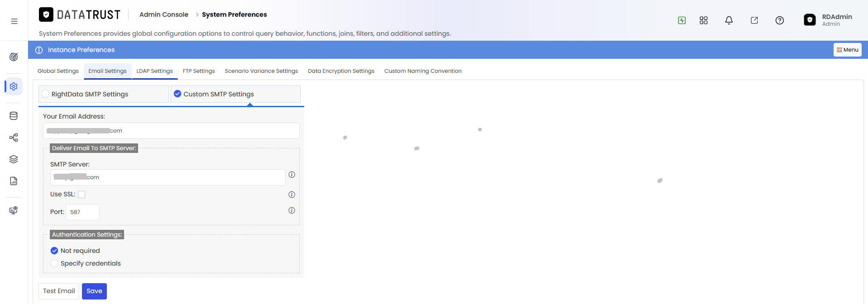Select RightData SMTP Settings option

(x=104, y=94)
